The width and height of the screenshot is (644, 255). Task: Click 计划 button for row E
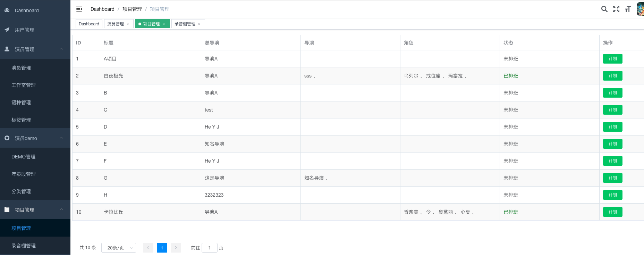pos(612,144)
